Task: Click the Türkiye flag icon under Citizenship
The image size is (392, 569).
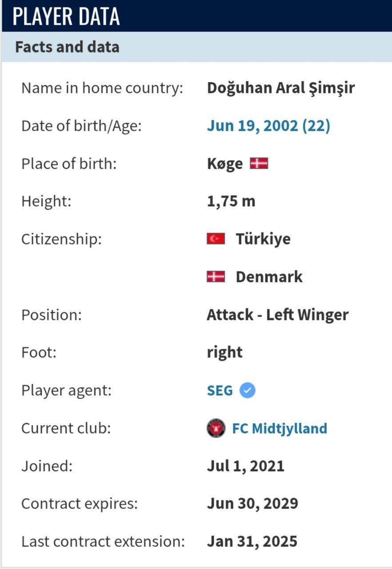Action: click(216, 239)
